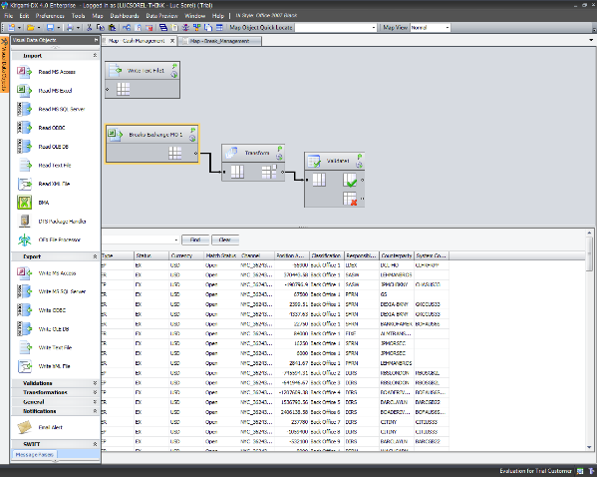Select the highlighted Read MS Excel map node
This screenshot has height=477, width=597.
pos(152,144)
